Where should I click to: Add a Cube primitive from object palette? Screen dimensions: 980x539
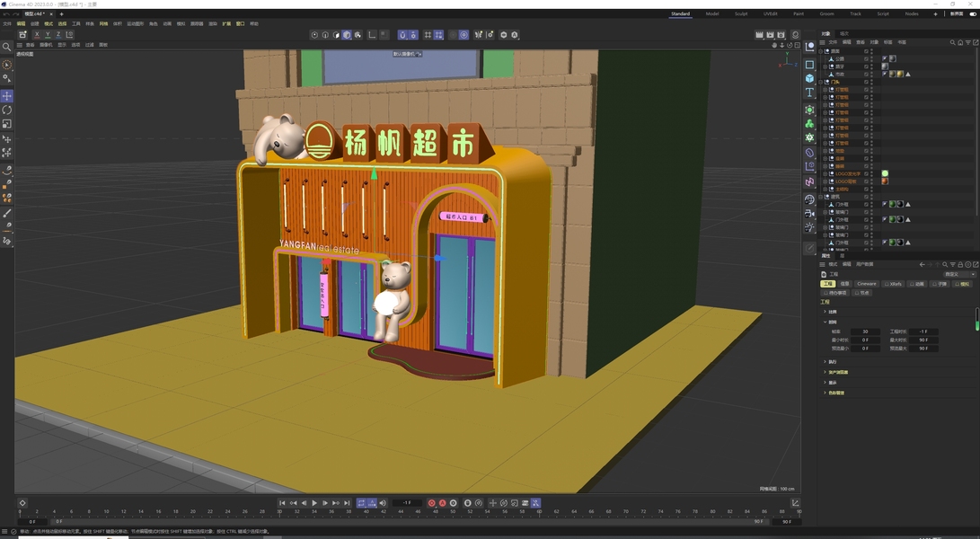(x=809, y=78)
